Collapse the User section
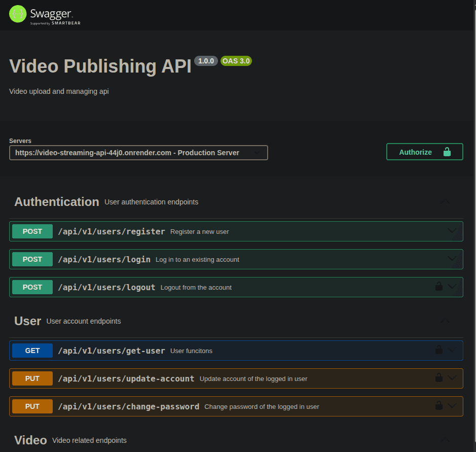This screenshot has width=476, height=452. pyautogui.click(x=445, y=320)
